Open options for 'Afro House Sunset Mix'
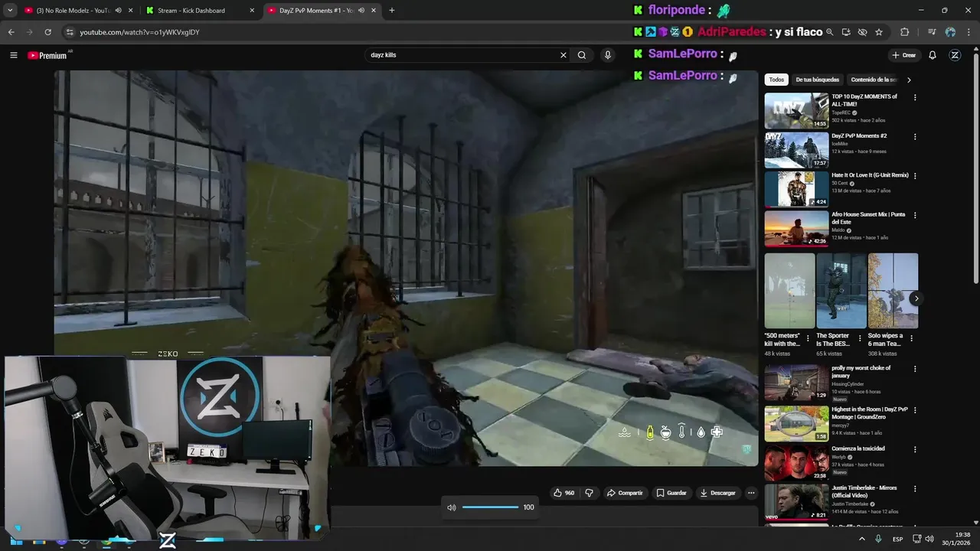The width and height of the screenshot is (980, 551). [x=915, y=215]
